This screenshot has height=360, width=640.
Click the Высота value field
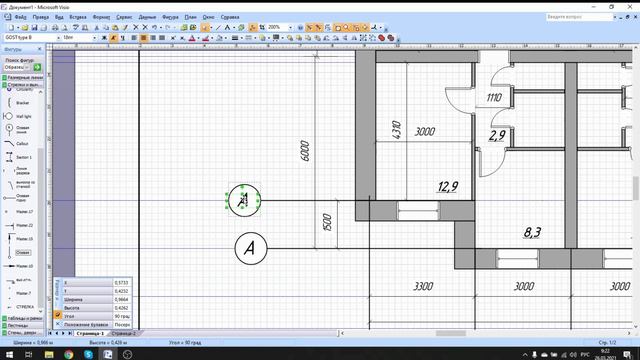click(122, 308)
